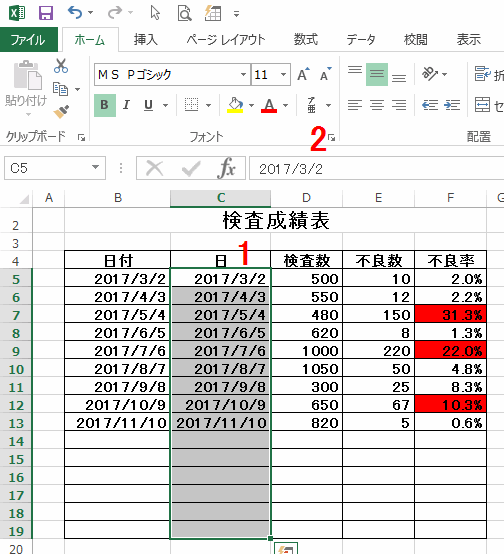
Task: Select column C header
Action: [221, 198]
